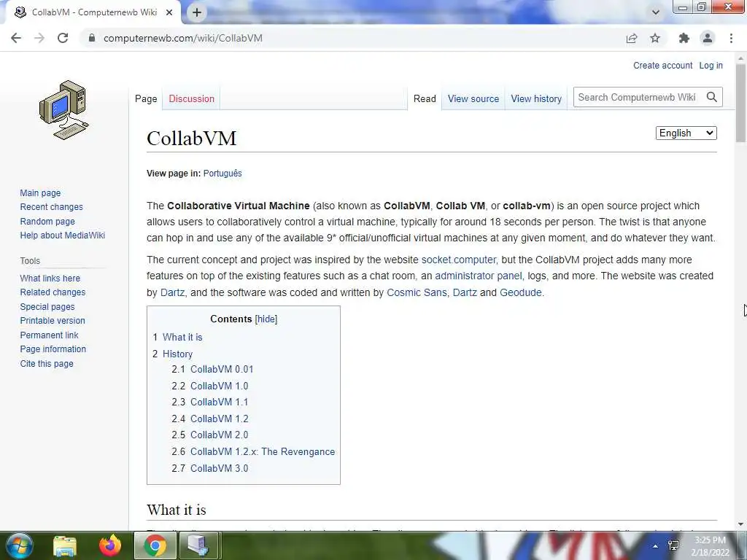
Task: Click the Chrome taskbar icon
Action: click(x=155, y=545)
